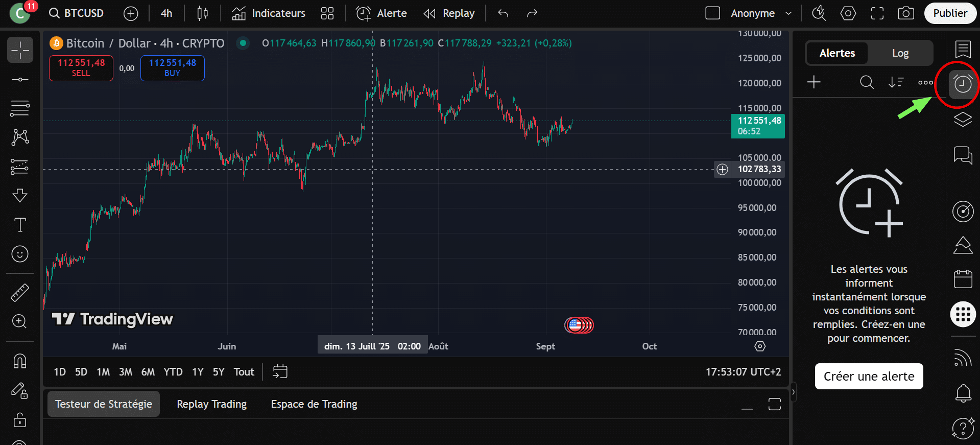The height and width of the screenshot is (445, 980).
Task: Select the trend line drawing tool
Action: (x=20, y=80)
